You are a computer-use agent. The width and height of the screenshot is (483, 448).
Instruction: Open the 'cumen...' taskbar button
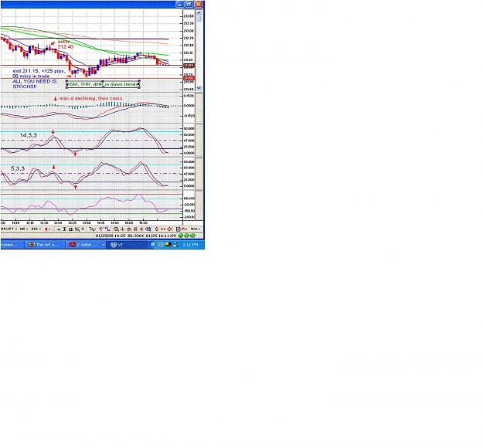tap(12, 245)
